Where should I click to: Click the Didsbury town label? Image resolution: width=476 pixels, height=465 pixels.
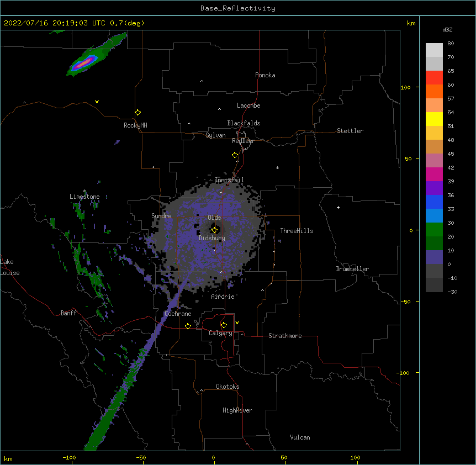(212, 238)
